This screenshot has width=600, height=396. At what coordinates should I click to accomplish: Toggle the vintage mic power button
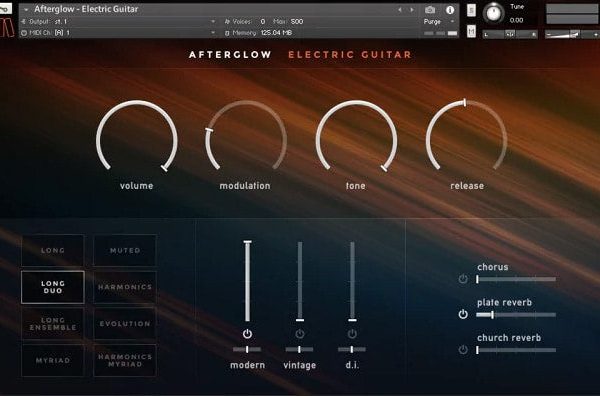(300, 334)
